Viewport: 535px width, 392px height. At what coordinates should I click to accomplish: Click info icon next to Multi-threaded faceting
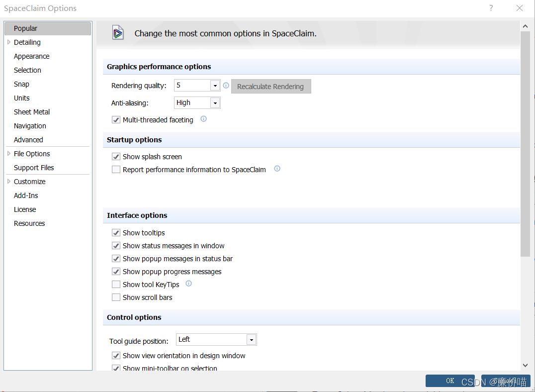click(x=203, y=119)
